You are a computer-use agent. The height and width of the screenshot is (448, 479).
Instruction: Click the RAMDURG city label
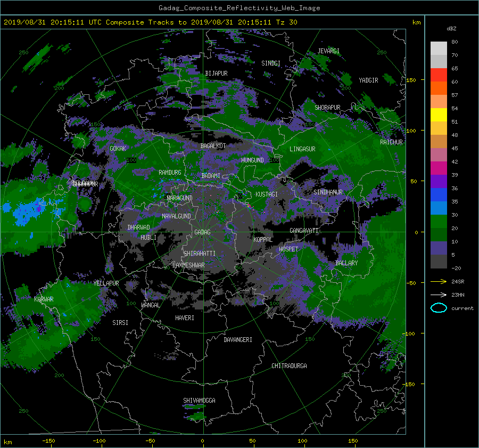click(170, 173)
